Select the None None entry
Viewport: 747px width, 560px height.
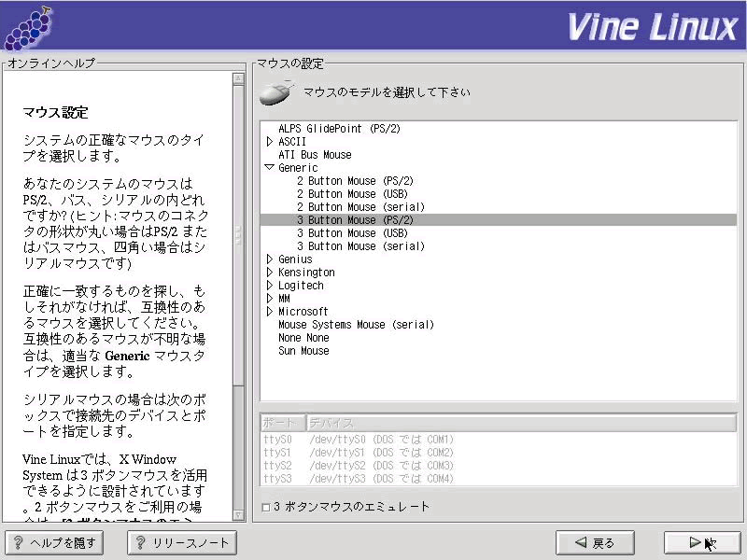[x=303, y=338]
